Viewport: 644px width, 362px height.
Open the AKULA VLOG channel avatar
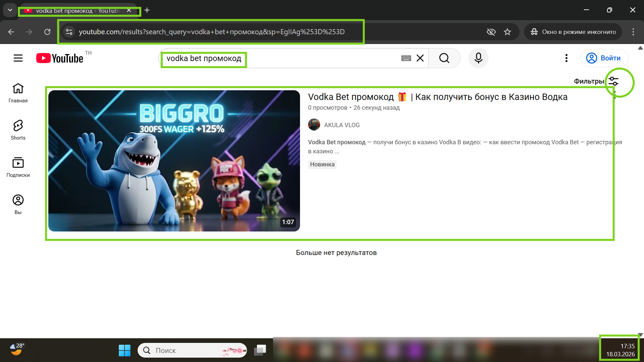(x=314, y=125)
